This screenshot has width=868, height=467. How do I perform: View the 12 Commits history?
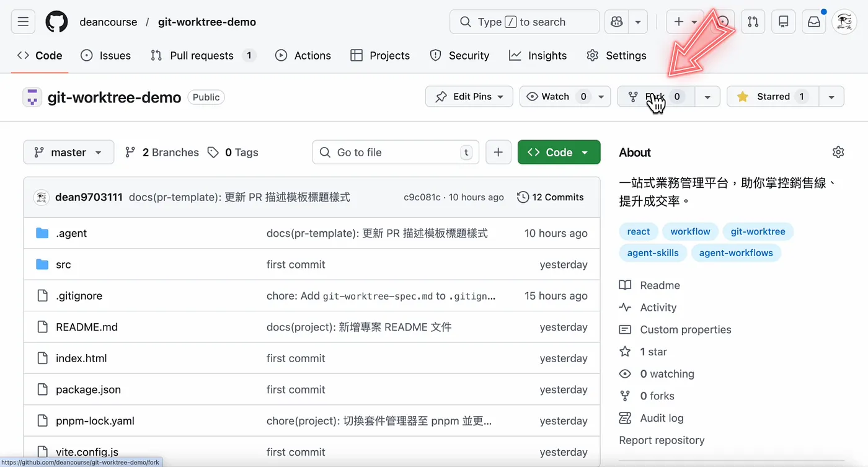(551, 197)
